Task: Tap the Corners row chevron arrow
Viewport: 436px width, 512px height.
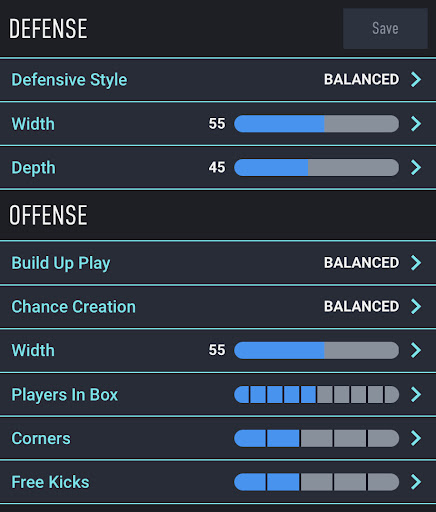Action: (x=416, y=438)
